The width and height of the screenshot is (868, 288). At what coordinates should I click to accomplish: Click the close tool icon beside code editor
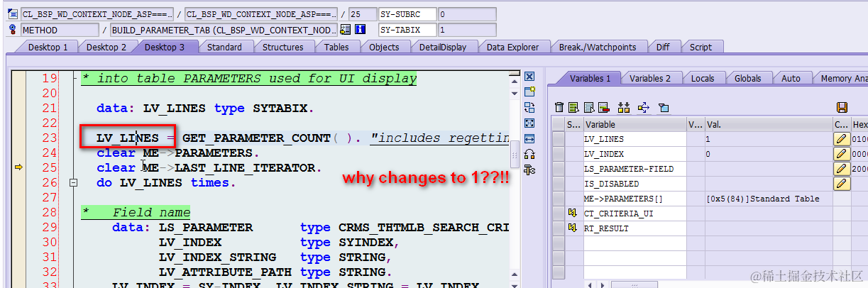click(529, 77)
